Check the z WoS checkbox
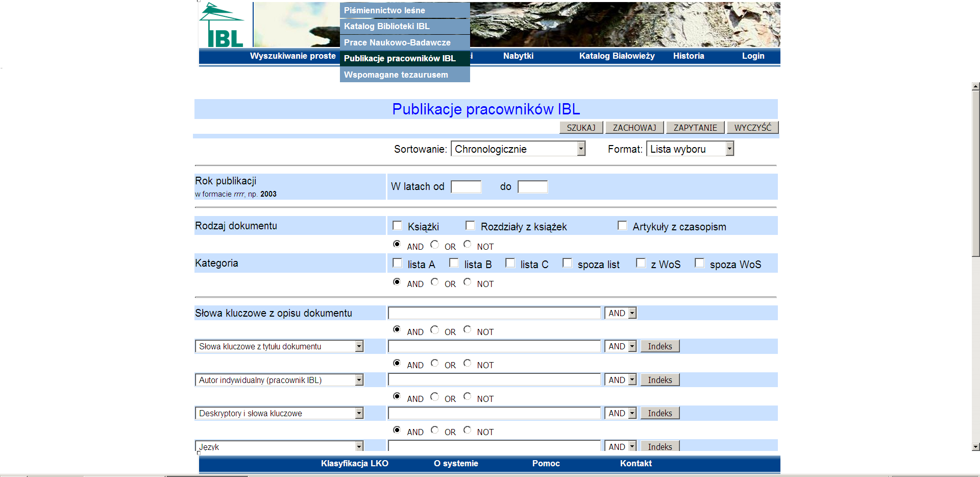The width and height of the screenshot is (980, 477). tap(641, 263)
